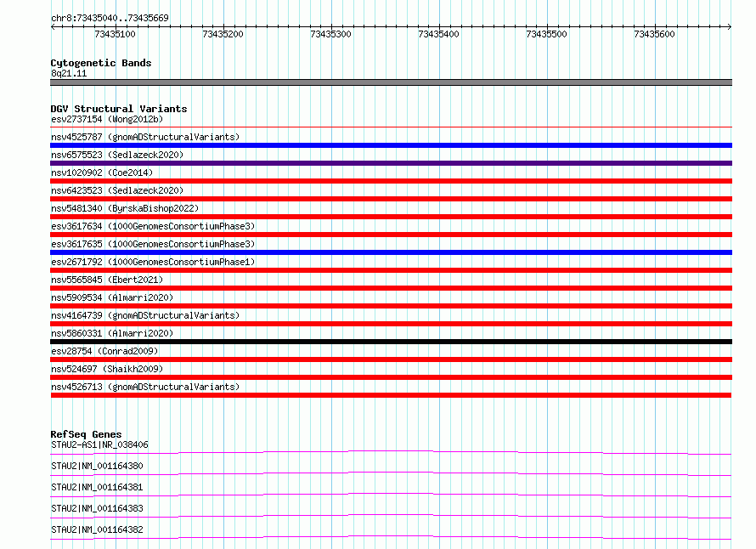Click the red bar under esv28754 (Conrad2009)
756x549 pixels.
point(391,359)
